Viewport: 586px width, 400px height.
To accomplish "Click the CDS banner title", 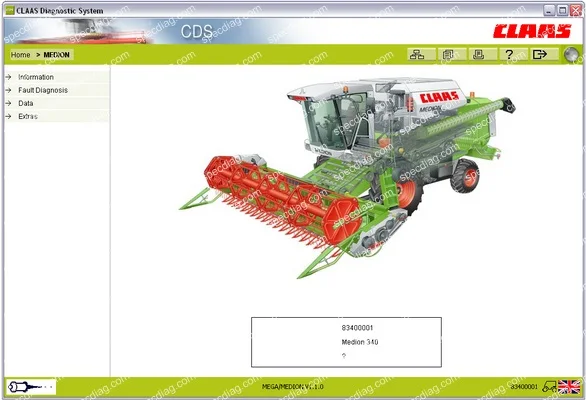I will point(197,31).
